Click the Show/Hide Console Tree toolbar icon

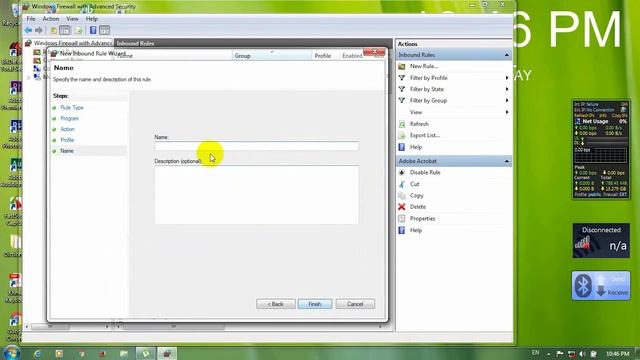click(64, 30)
